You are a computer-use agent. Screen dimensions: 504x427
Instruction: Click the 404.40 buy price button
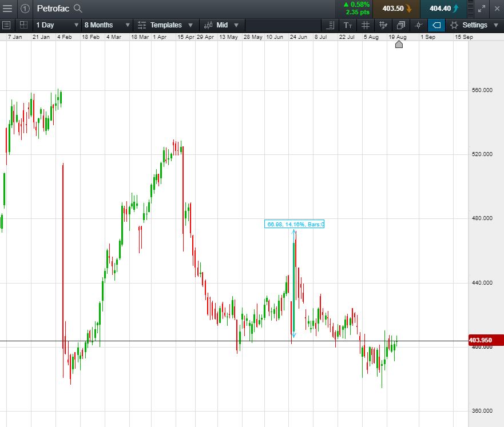pyautogui.click(x=443, y=9)
